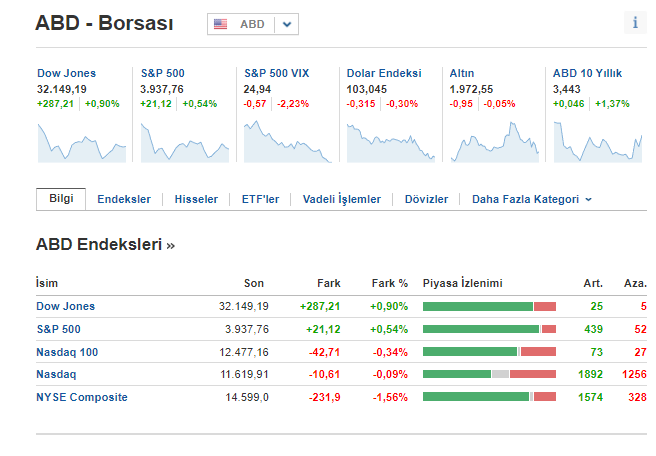Click the US flag icon
The width and height of the screenshot is (656, 456).
point(221,24)
